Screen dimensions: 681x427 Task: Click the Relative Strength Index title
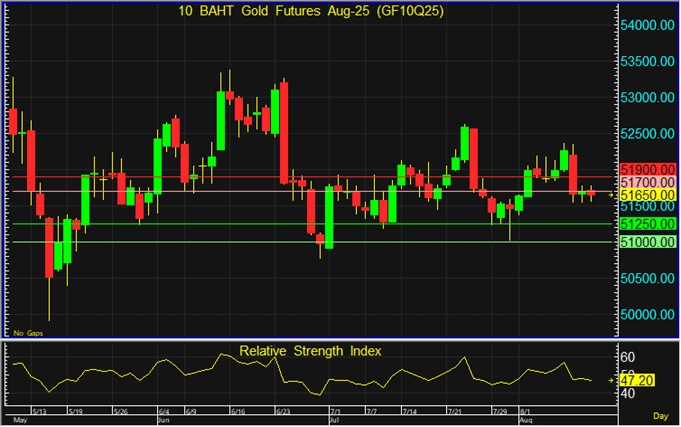[309, 351]
